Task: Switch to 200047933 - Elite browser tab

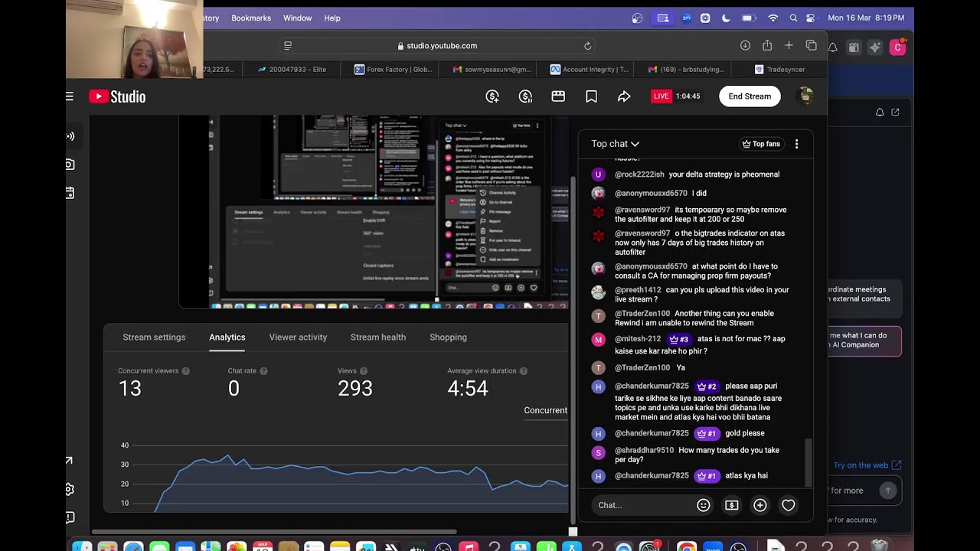Action: click(x=292, y=69)
